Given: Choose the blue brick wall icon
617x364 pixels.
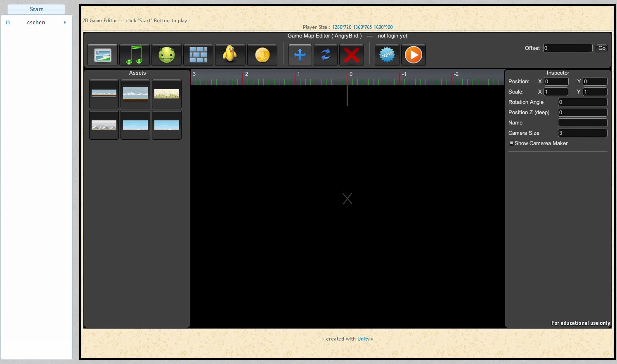Looking at the screenshot, I should click(198, 55).
